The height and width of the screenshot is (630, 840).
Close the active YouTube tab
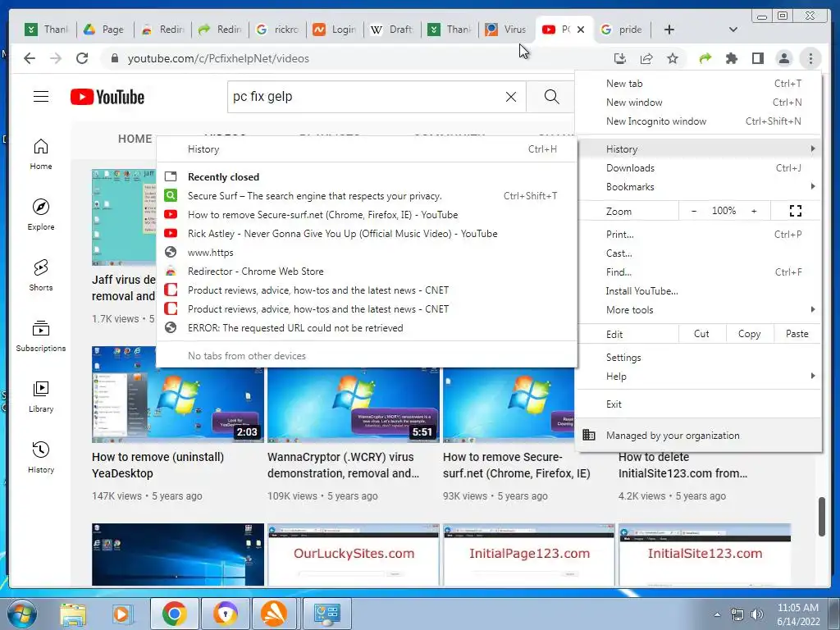(x=581, y=30)
